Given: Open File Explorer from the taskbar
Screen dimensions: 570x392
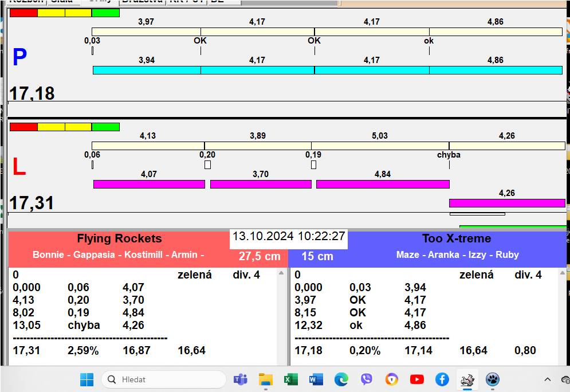Looking at the screenshot, I should (x=265, y=379).
